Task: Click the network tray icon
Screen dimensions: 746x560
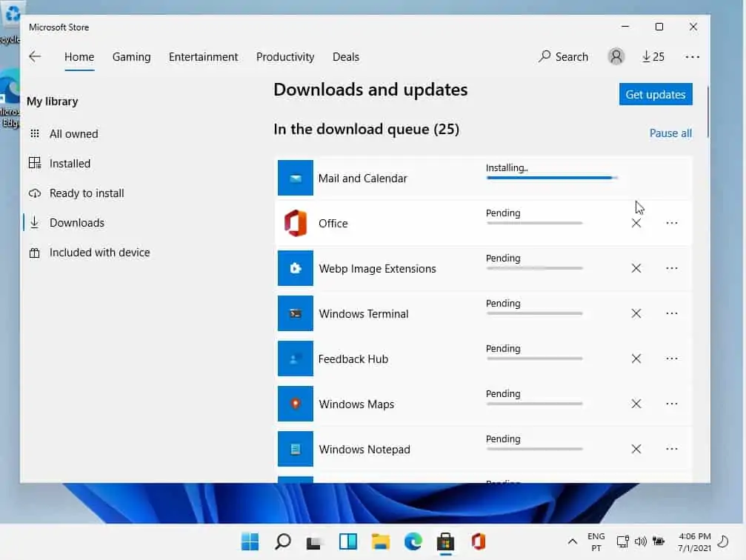Action: [x=622, y=541]
